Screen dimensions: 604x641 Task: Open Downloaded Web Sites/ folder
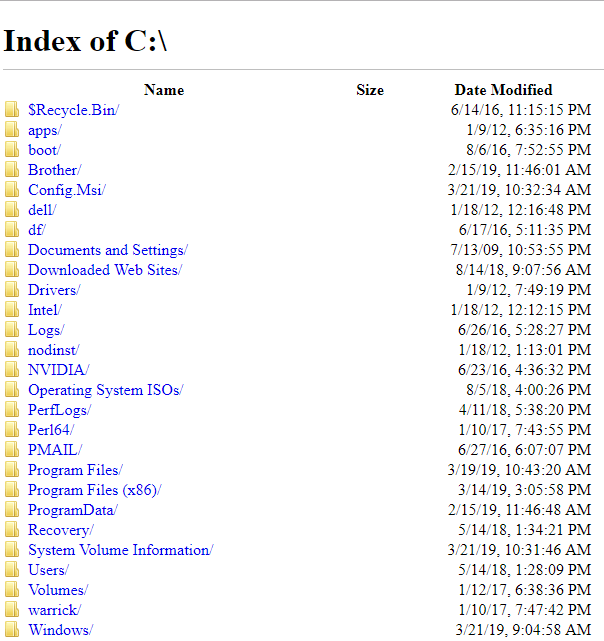(105, 270)
